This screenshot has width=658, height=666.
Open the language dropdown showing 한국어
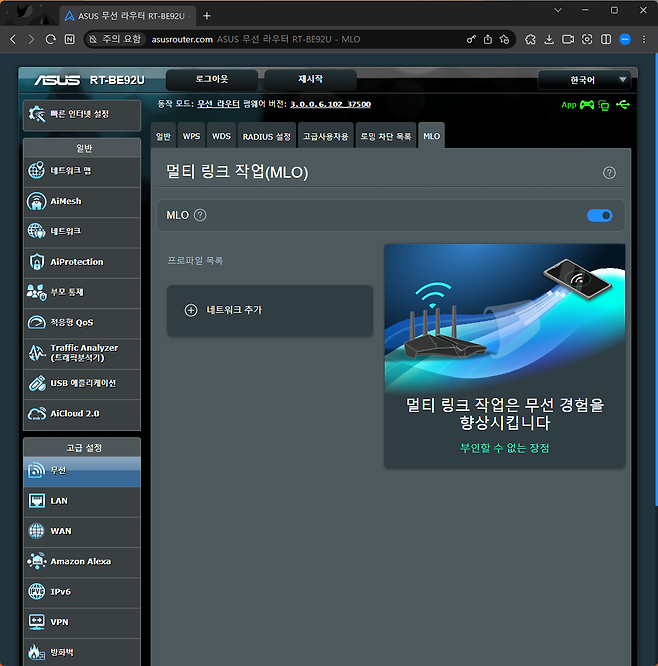584,80
